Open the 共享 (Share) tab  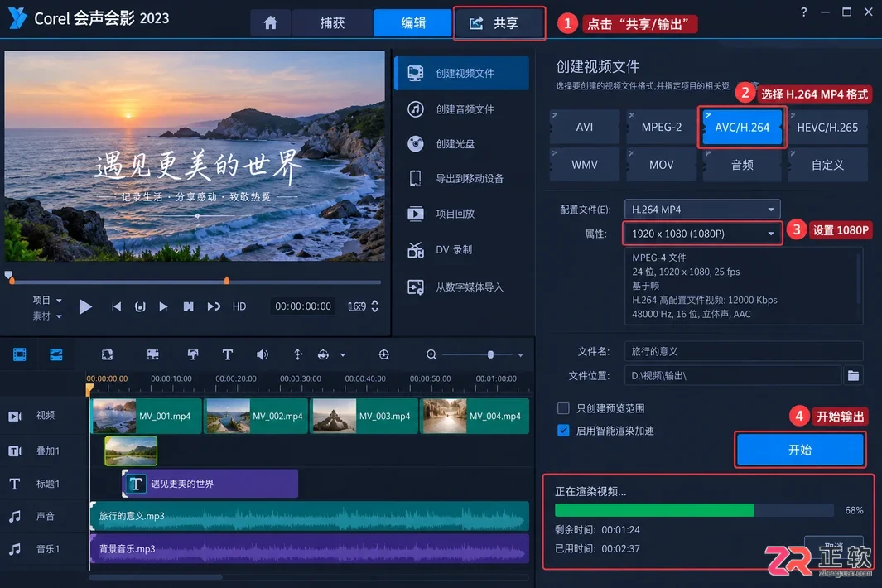499,23
